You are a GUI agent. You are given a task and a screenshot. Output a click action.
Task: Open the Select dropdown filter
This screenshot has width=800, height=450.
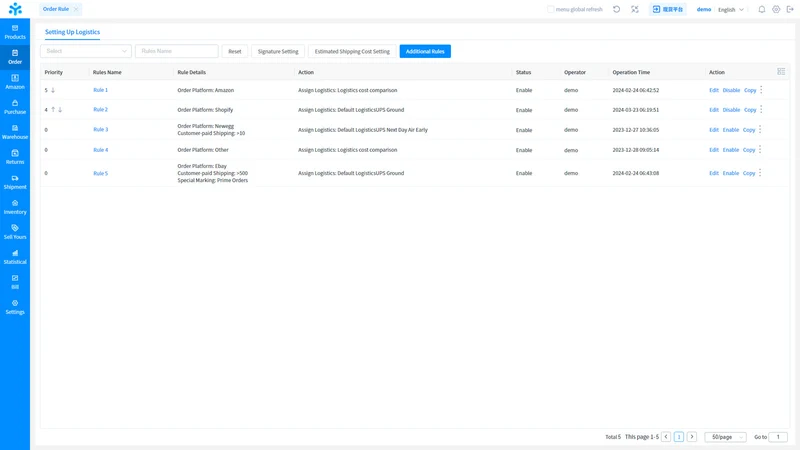(x=86, y=51)
